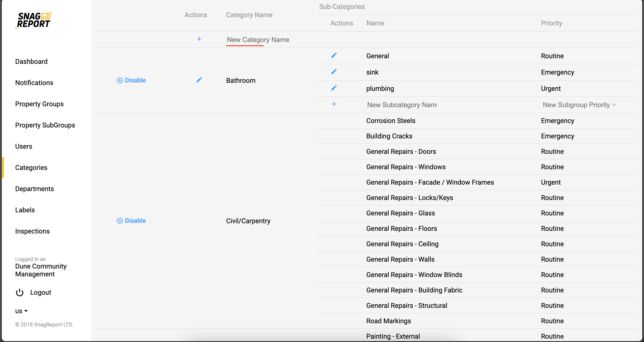Edit the Bathroom category with pencil icon

pyautogui.click(x=199, y=80)
